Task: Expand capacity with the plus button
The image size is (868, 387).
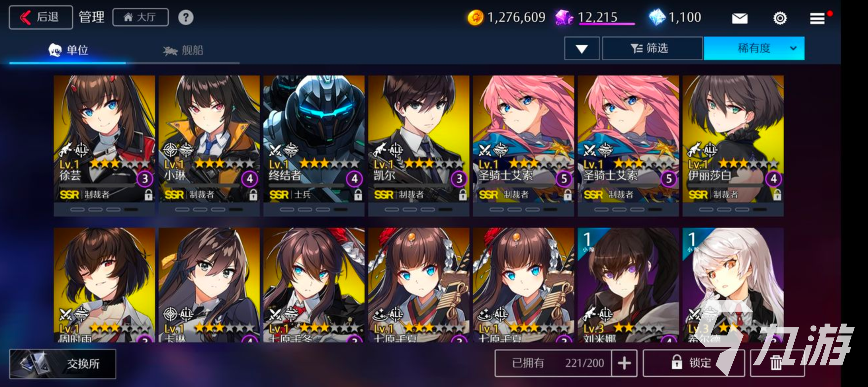Action: (624, 363)
